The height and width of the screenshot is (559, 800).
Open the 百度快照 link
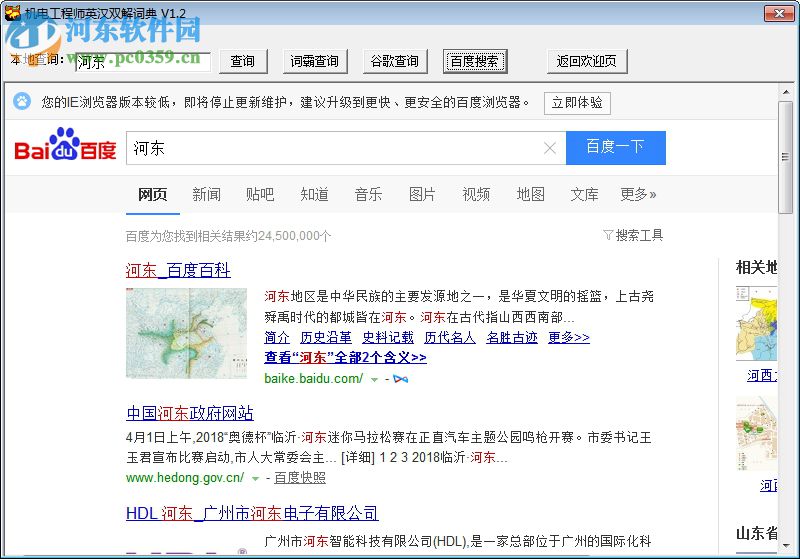tap(300, 478)
